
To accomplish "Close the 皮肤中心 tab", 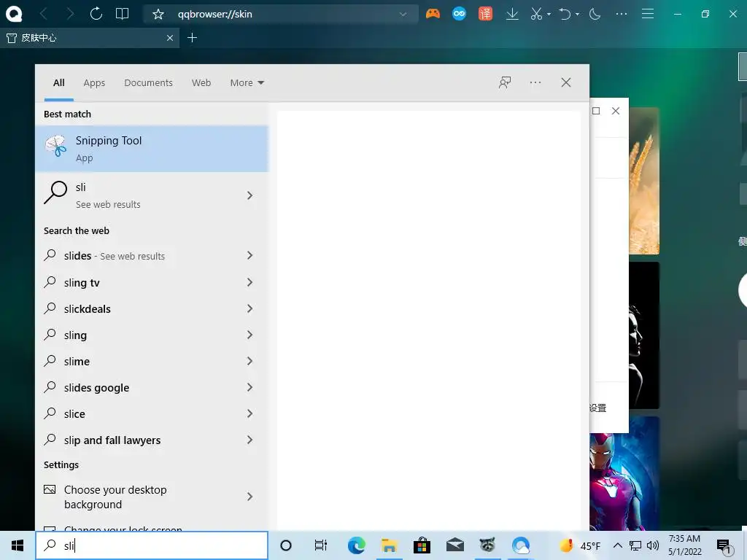I will (x=169, y=38).
